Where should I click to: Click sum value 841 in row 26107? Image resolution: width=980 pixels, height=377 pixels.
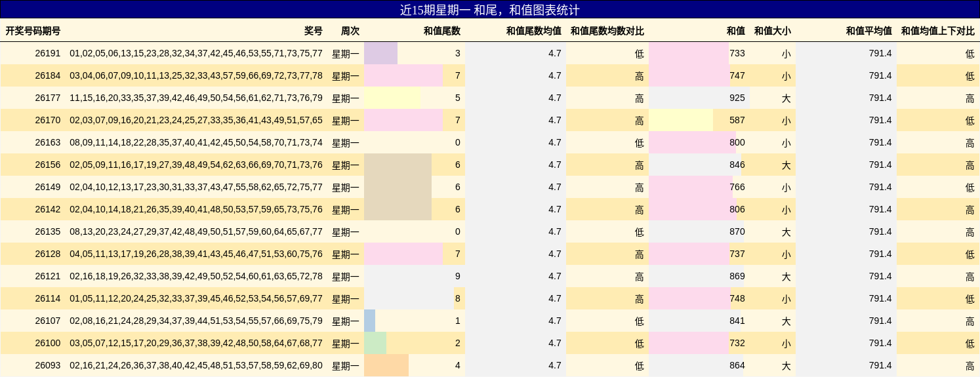point(737,321)
